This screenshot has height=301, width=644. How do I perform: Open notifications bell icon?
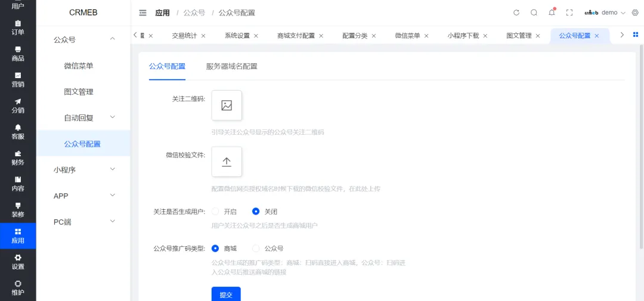tap(552, 13)
